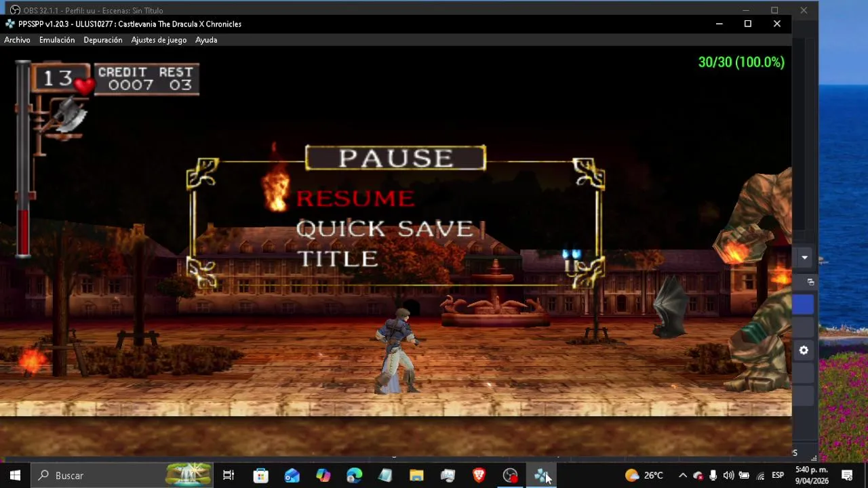Image resolution: width=868 pixels, height=488 pixels.
Task: Open Brave browser from the taskbar
Action: pos(479,475)
